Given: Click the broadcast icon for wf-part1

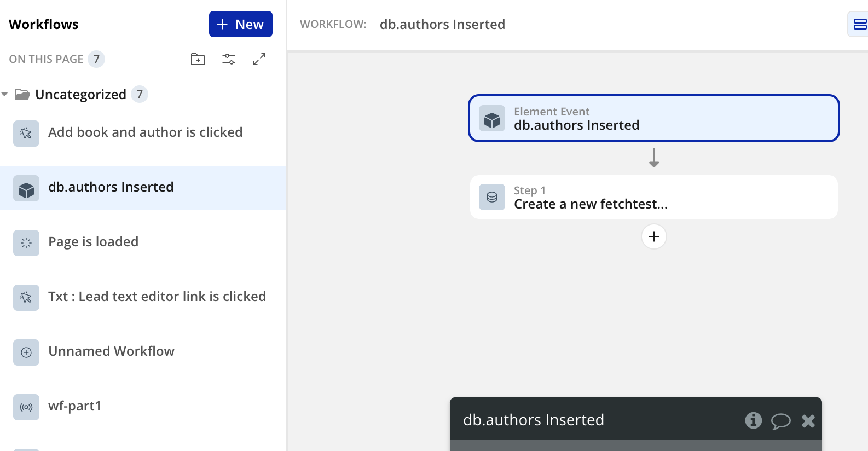Looking at the screenshot, I should coord(26,407).
